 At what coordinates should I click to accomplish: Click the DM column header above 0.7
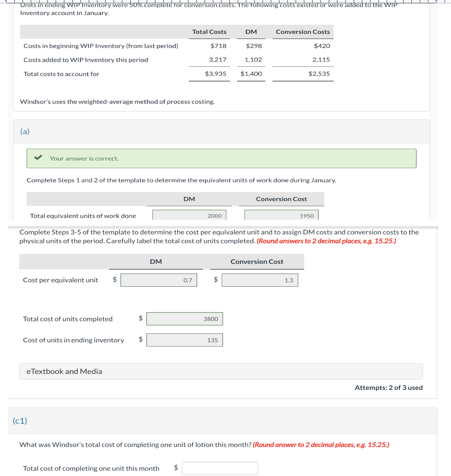[x=156, y=261]
